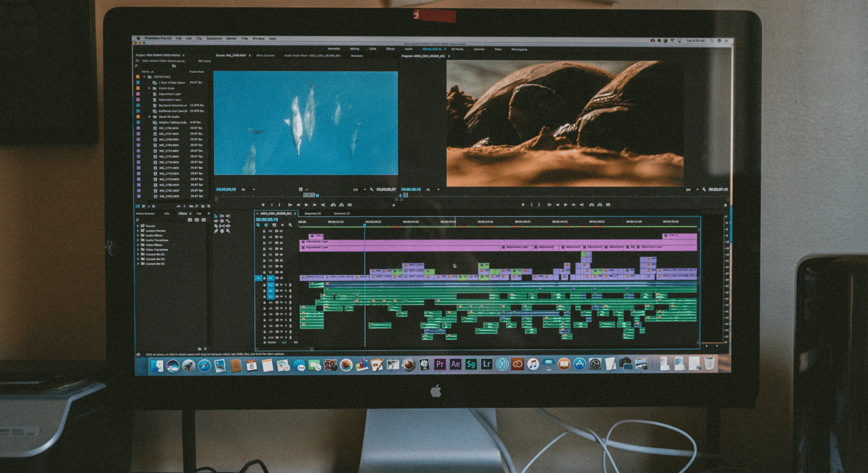
Task: Mute audio track A2
Action: pyautogui.click(x=280, y=290)
